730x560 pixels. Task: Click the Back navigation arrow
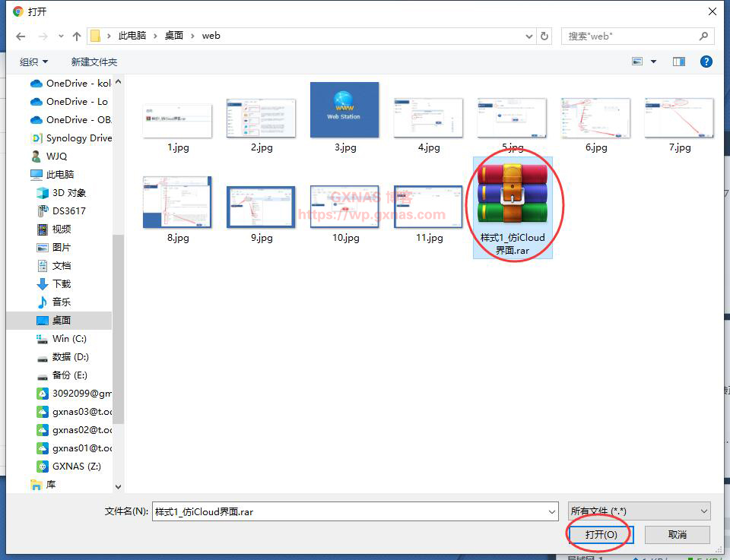[21, 36]
